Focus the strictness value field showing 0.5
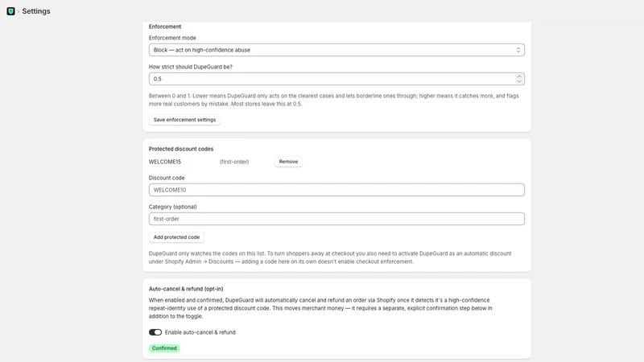The width and height of the screenshot is (644, 362). pyautogui.click(x=332, y=79)
